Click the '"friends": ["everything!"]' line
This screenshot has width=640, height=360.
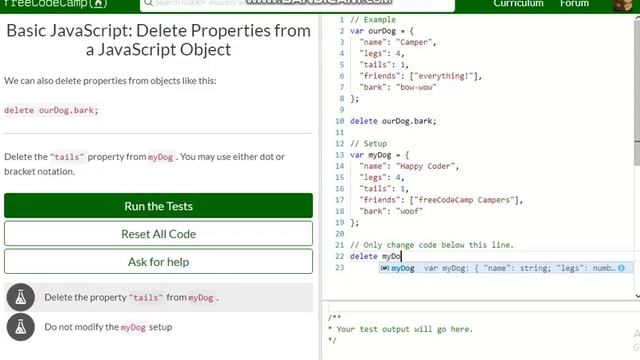(x=420, y=76)
